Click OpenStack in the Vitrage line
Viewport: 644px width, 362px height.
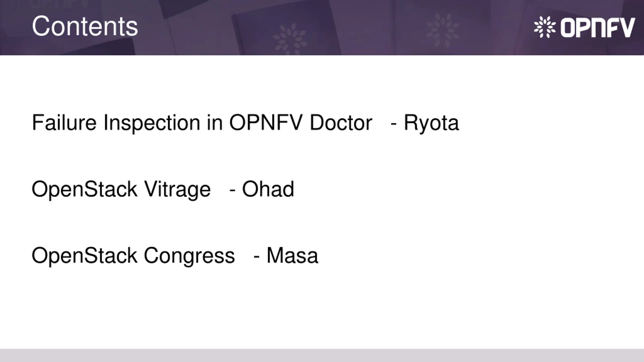[x=84, y=190]
